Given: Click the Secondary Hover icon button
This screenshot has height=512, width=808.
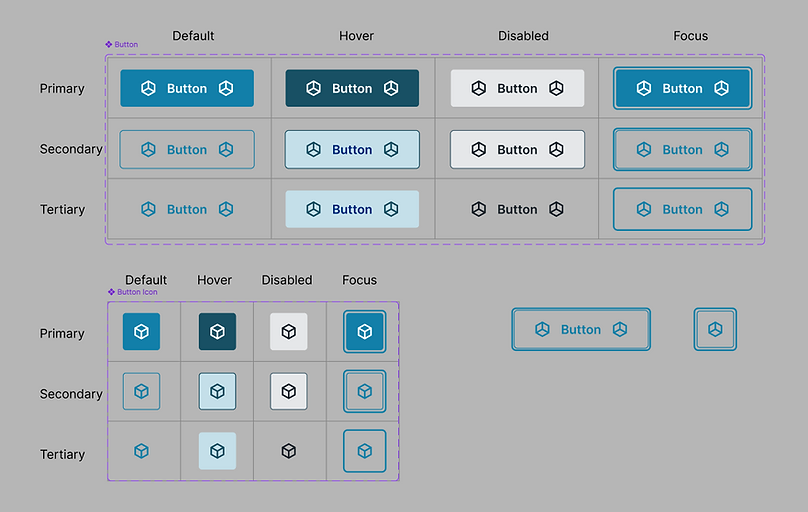Looking at the screenshot, I should click(x=217, y=391).
